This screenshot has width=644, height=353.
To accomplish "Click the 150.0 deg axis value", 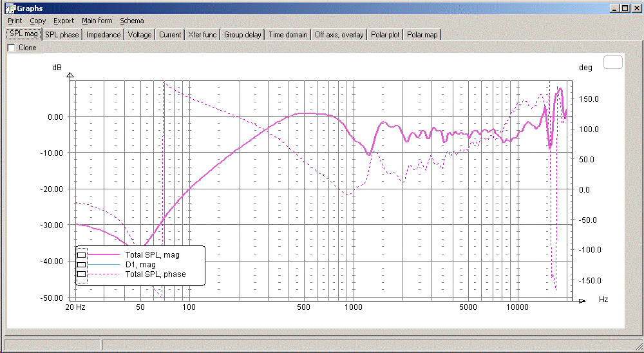I will click(589, 99).
